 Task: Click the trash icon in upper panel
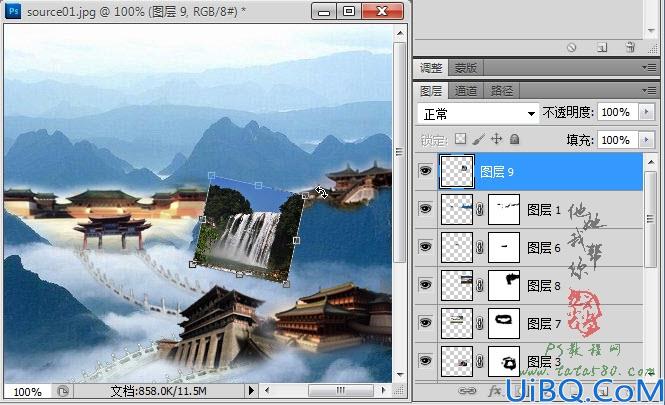pos(630,47)
